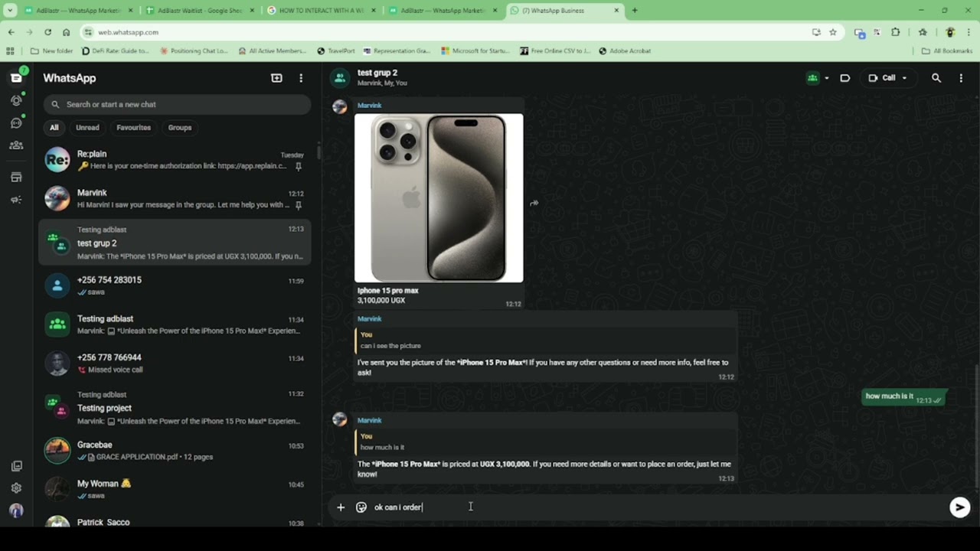Jump to quoted 'can i see the picture' message

click(x=545, y=341)
